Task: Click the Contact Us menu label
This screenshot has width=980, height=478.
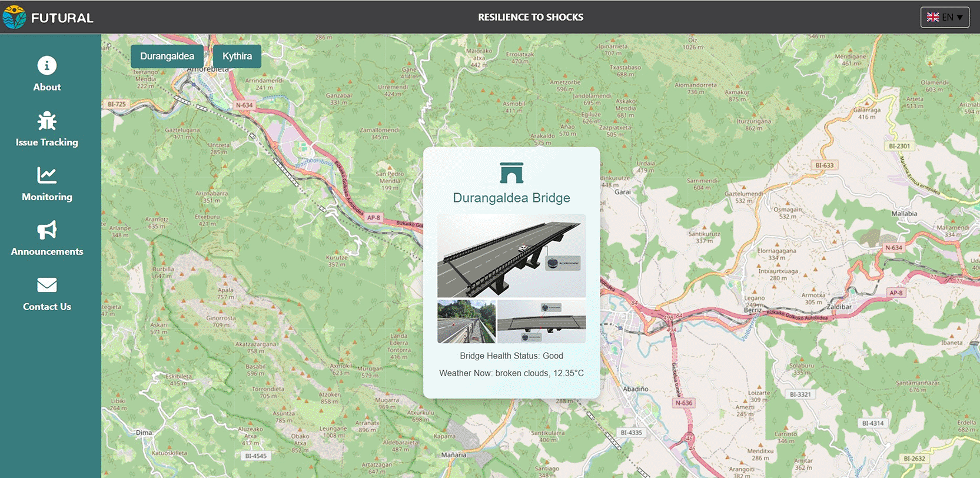Action: coord(47,307)
